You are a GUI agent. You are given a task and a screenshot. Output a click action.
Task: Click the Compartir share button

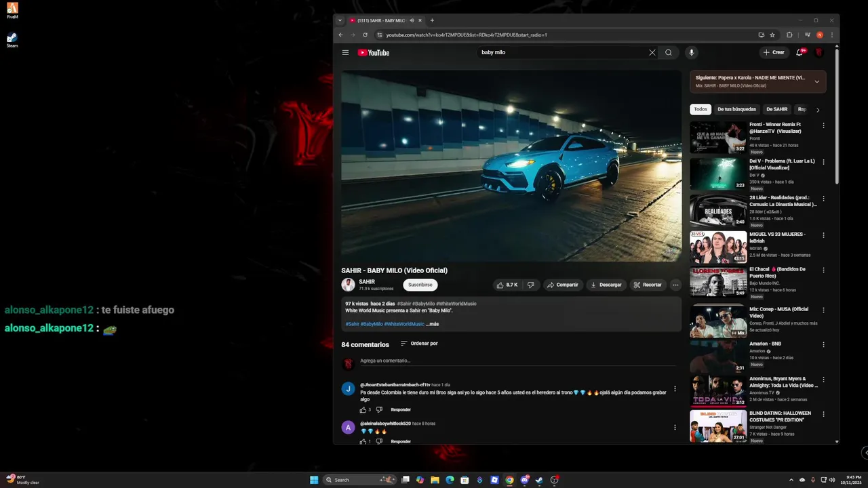[x=563, y=285]
